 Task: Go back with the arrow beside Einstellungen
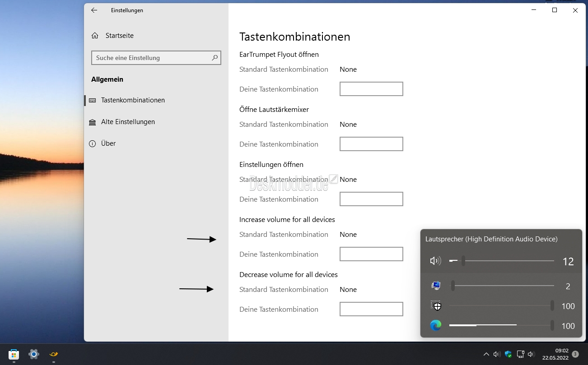(94, 10)
